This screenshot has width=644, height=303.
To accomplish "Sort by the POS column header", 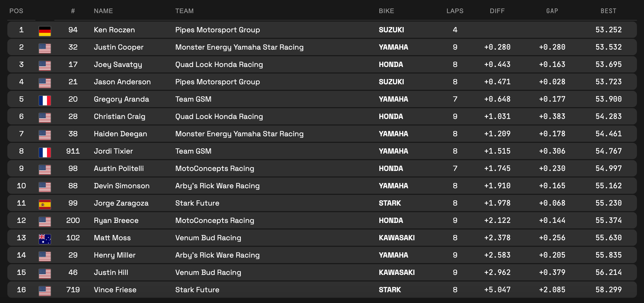I will click(x=16, y=11).
